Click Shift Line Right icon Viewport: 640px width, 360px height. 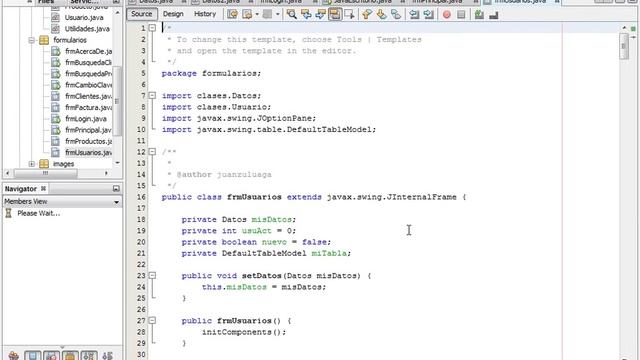(429, 14)
